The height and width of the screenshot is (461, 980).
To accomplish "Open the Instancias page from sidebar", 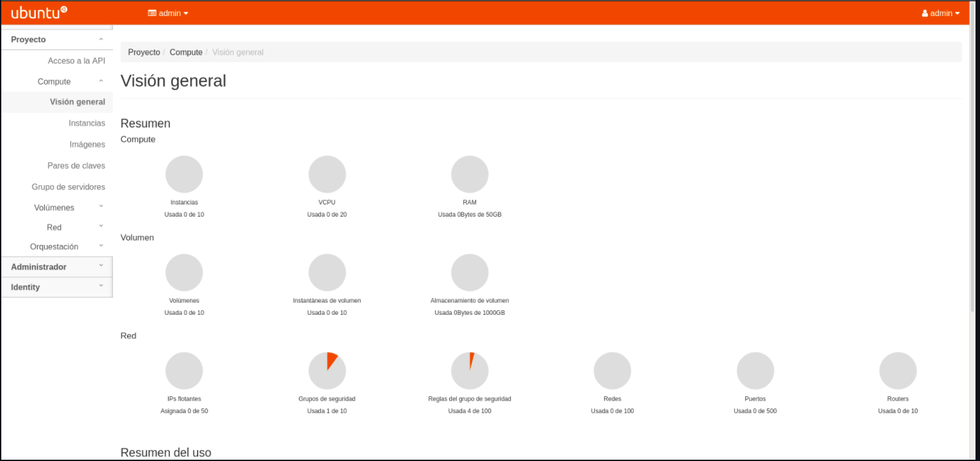I will click(87, 123).
